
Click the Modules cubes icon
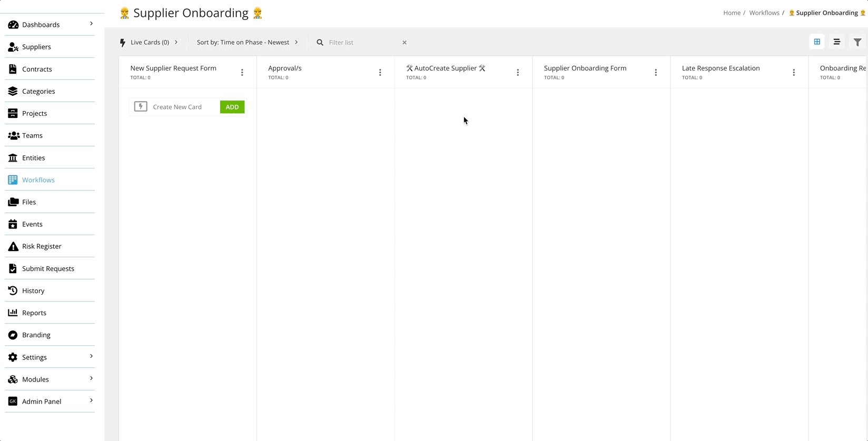(x=13, y=379)
